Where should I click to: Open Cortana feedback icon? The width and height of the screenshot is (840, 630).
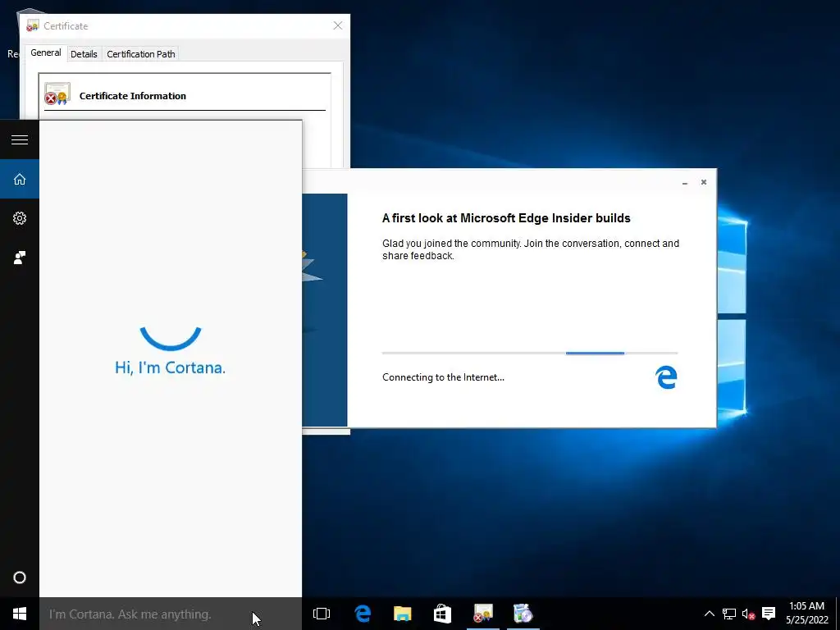point(20,258)
